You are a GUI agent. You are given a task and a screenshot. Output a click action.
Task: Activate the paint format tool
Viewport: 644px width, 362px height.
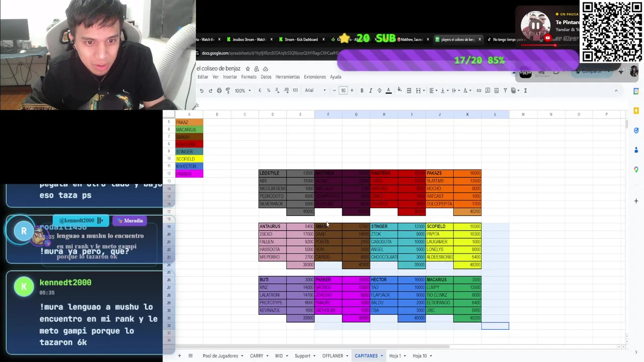(x=228, y=90)
